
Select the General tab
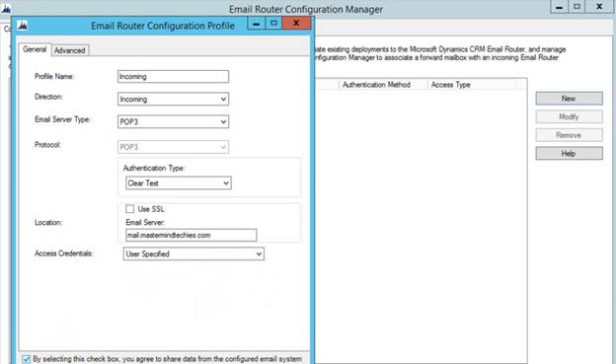pos(35,49)
